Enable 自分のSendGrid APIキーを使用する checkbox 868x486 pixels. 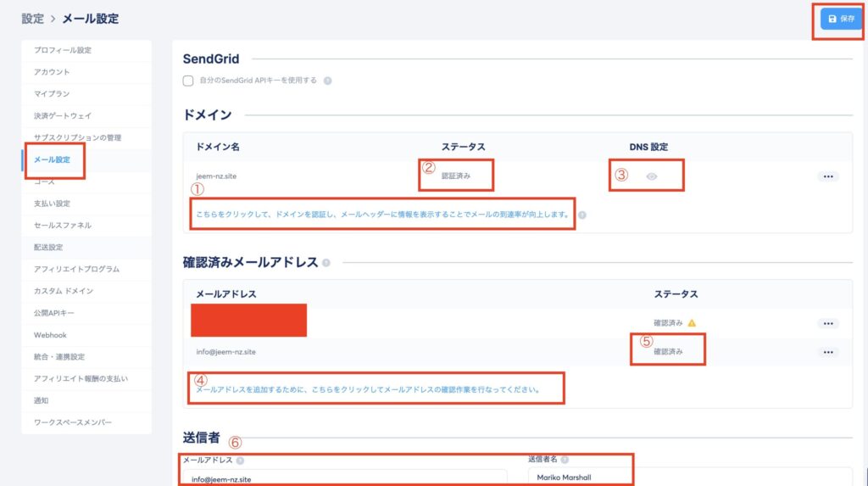[188, 81]
